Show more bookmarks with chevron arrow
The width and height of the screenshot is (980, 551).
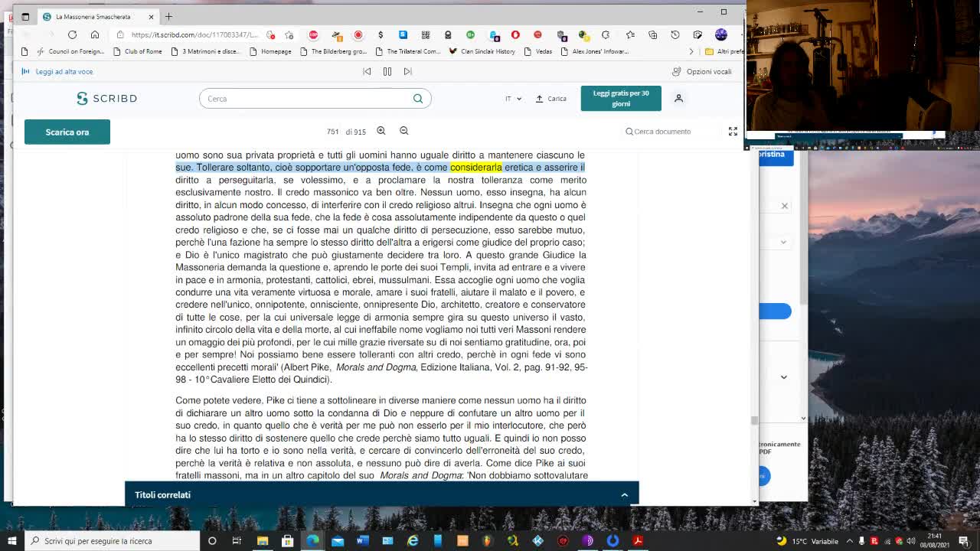coord(691,51)
